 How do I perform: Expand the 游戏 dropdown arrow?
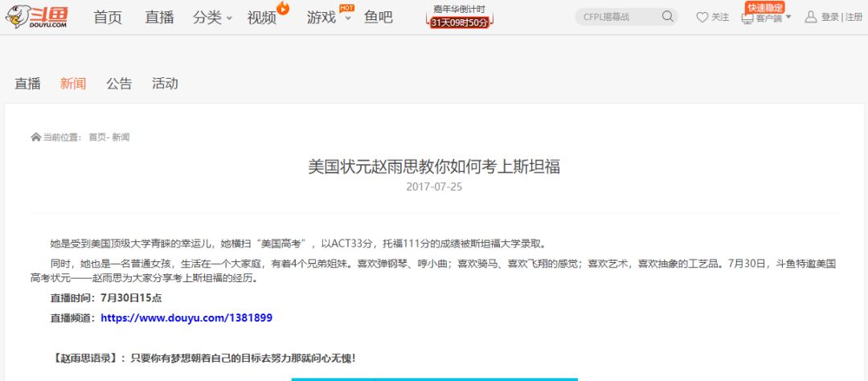point(348,18)
